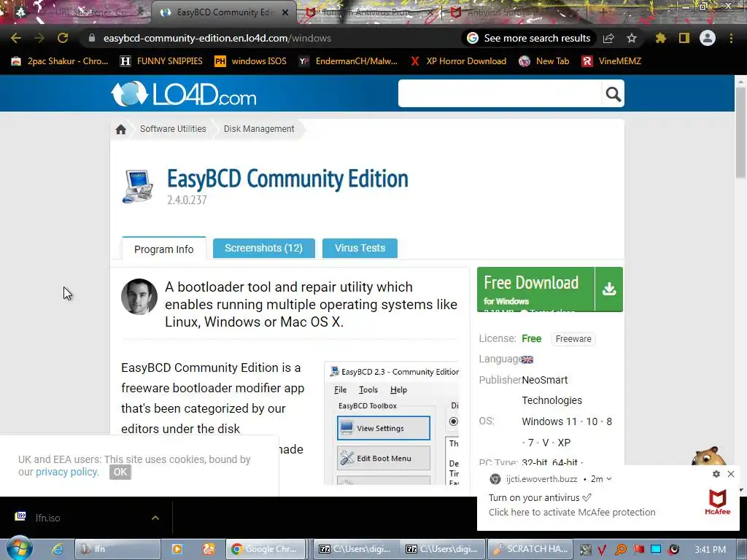Click Disk Management breadcrumb
This screenshot has width=747, height=560.
[259, 128]
